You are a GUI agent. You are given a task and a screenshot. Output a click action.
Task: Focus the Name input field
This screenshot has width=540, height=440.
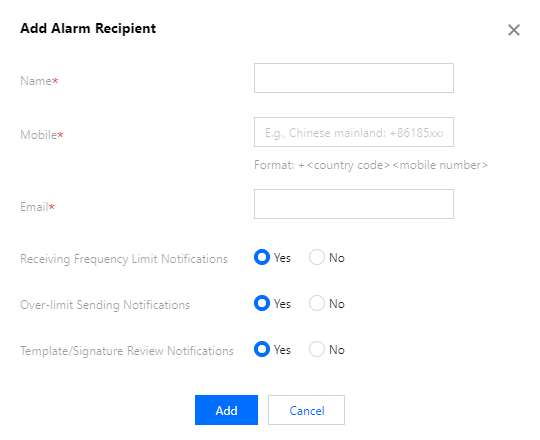click(x=354, y=78)
